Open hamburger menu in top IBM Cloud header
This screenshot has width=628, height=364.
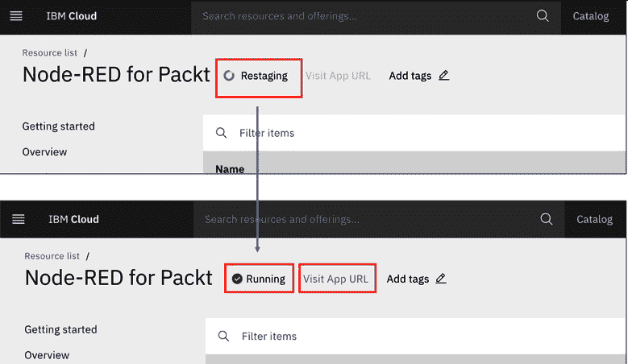pos(16,16)
